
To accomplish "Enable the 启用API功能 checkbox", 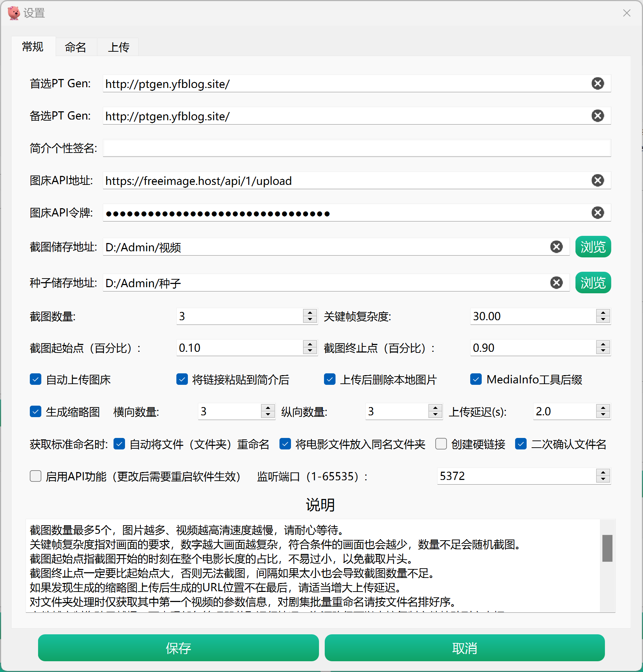I will (36, 476).
